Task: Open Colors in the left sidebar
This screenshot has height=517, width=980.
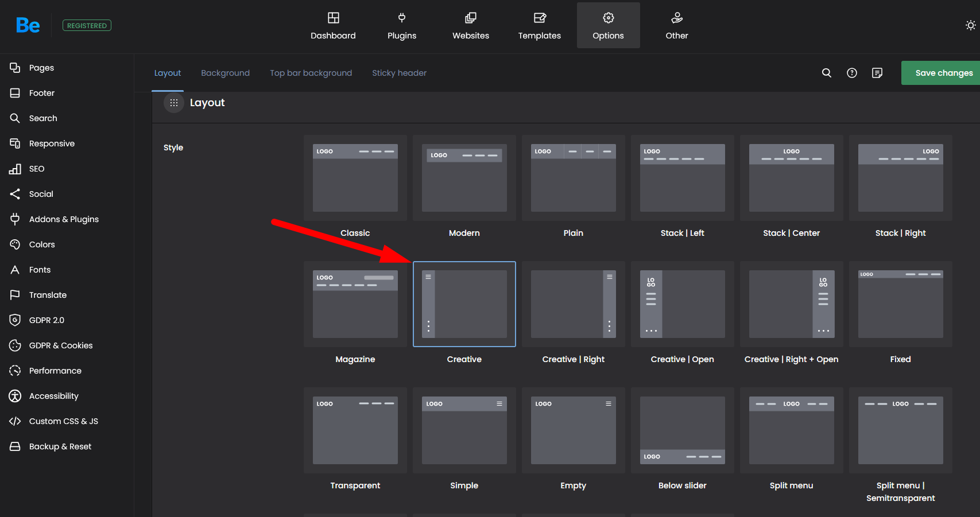Action: [42, 244]
